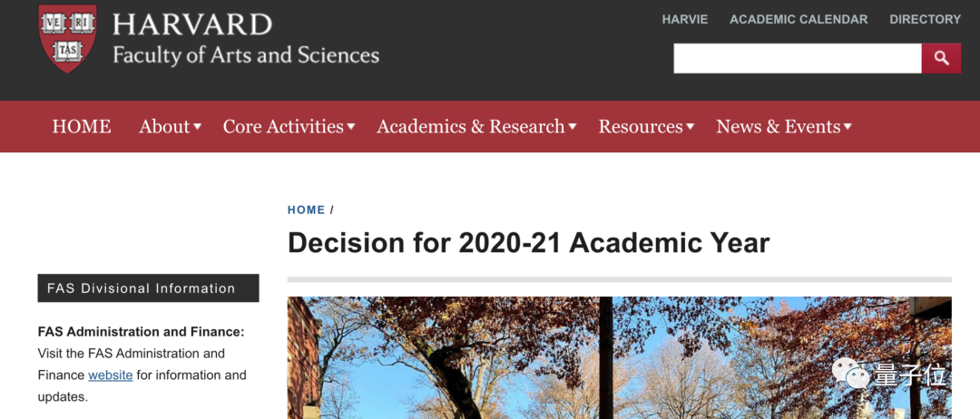Click the WeChat watermark icon
The width and height of the screenshot is (980, 419).
(851, 373)
